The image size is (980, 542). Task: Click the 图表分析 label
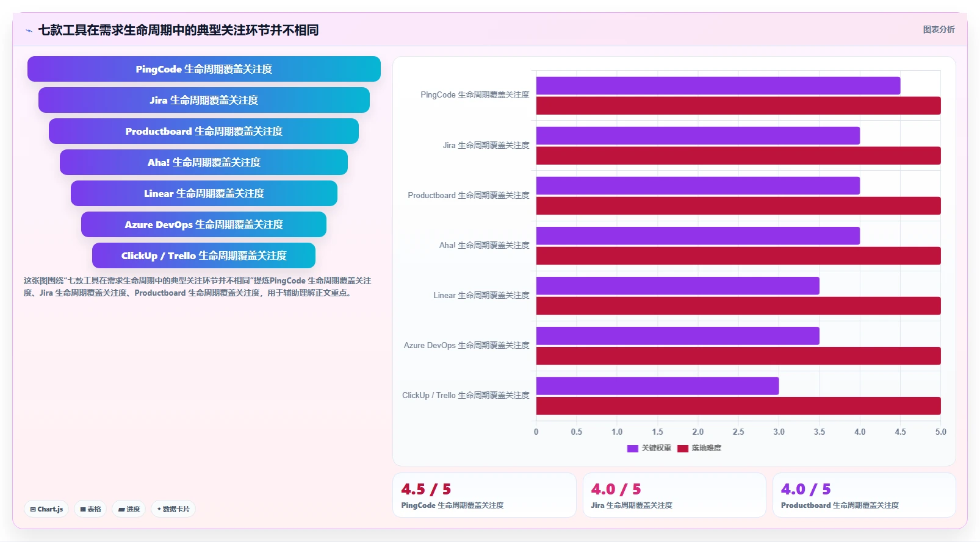(939, 29)
